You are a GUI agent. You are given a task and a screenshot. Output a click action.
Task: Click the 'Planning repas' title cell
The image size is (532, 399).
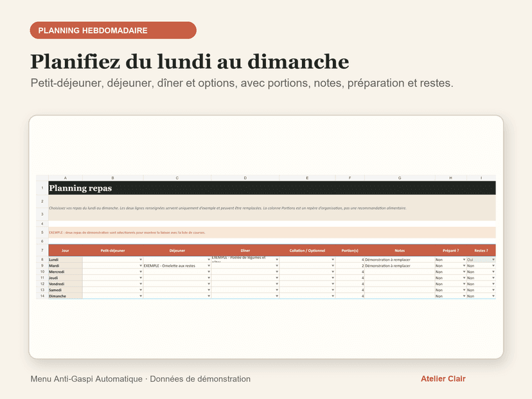pyautogui.click(x=272, y=188)
